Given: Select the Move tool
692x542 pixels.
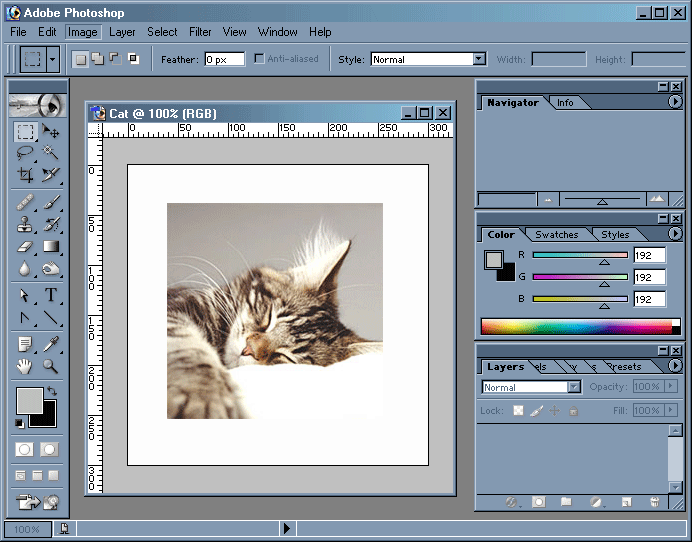Looking at the screenshot, I should [x=51, y=132].
